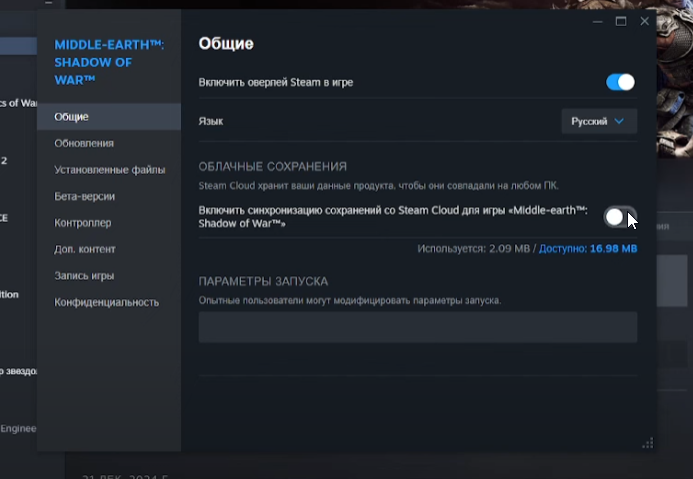The width and height of the screenshot is (693, 479).
Task: Toggle Steam overlay in game switch
Action: (x=620, y=82)
